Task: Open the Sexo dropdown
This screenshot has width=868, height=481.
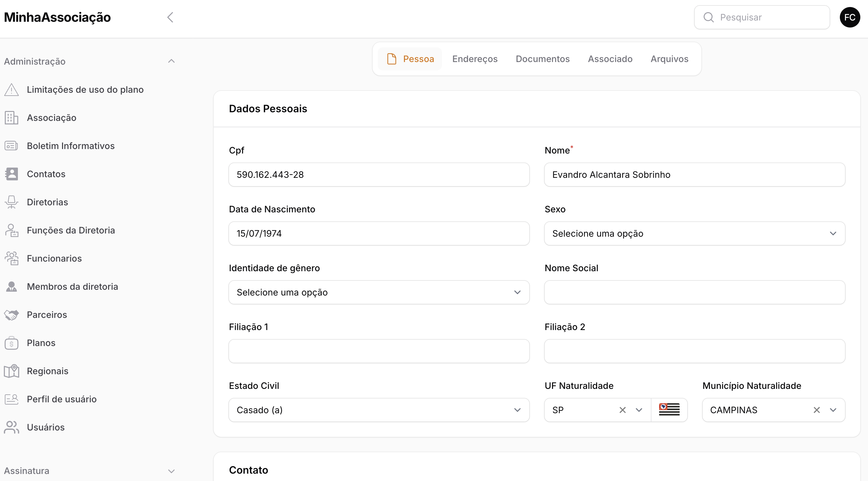Action: coord(694,233)
